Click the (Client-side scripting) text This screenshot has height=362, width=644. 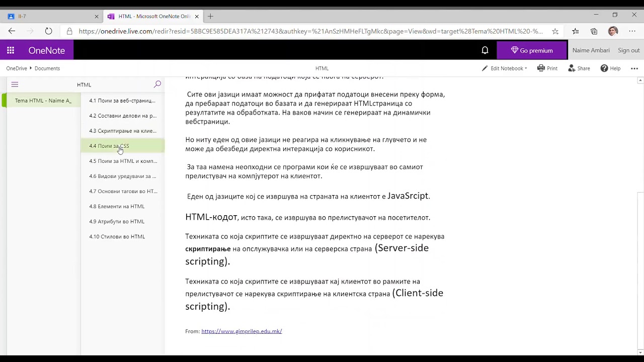(x=314, y=300)
